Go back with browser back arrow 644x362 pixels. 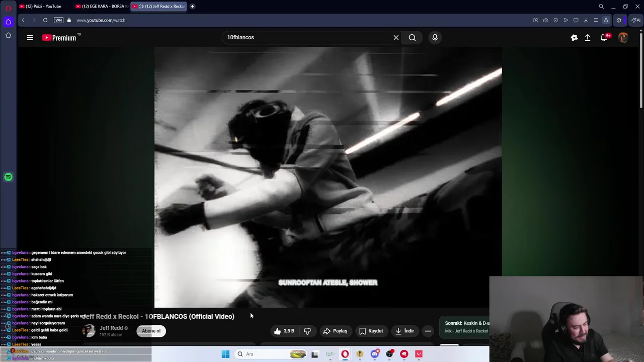tap(23, 20)
